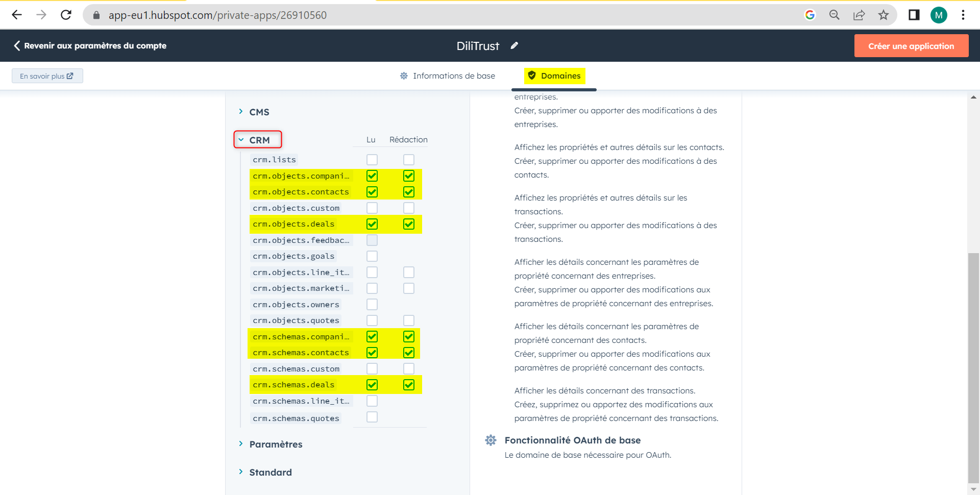Select the crm.schemas.custom scope label
The image size is (980, 495).
coord(296,368)
